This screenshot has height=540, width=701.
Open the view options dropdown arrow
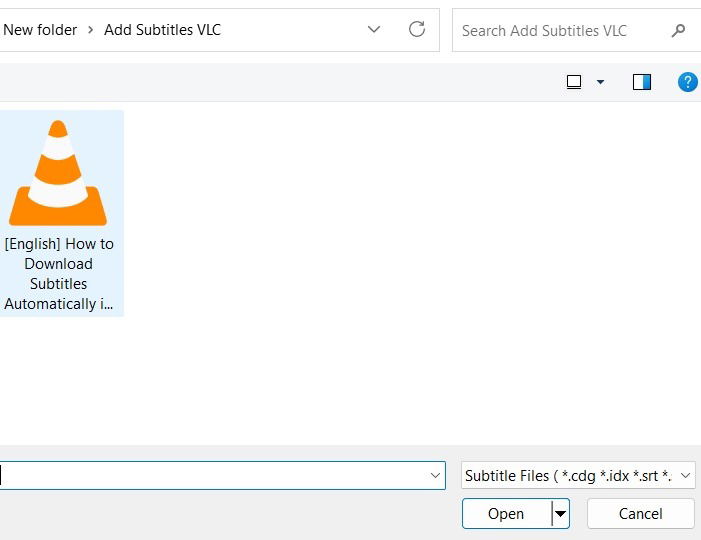[x=600, y=82]
